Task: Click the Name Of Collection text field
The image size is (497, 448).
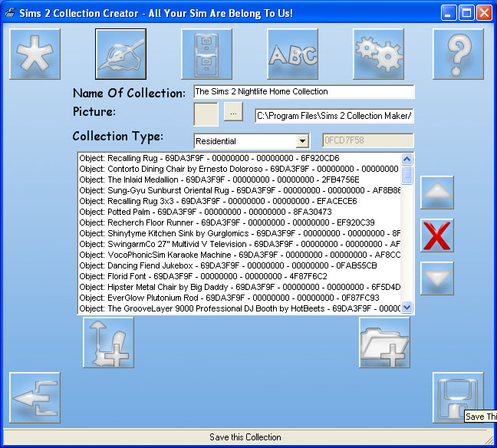Action: point(304,91)
